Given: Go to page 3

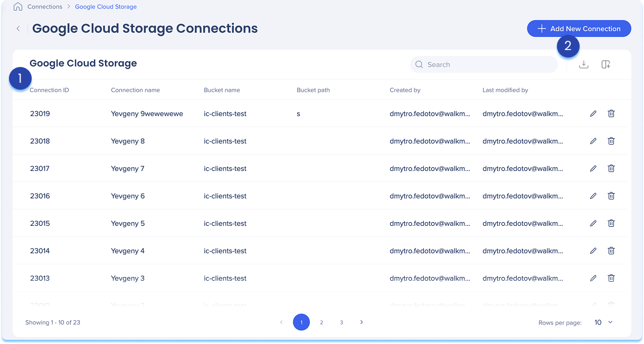Looking at the screenshot, I should pos(342,322).
